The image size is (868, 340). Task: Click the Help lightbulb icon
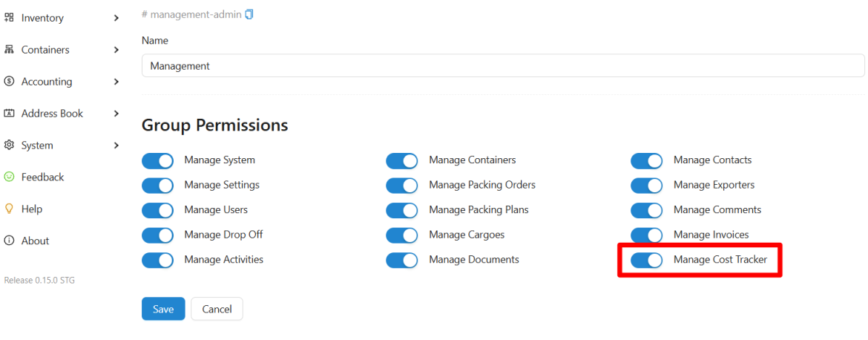click(9, 209)
